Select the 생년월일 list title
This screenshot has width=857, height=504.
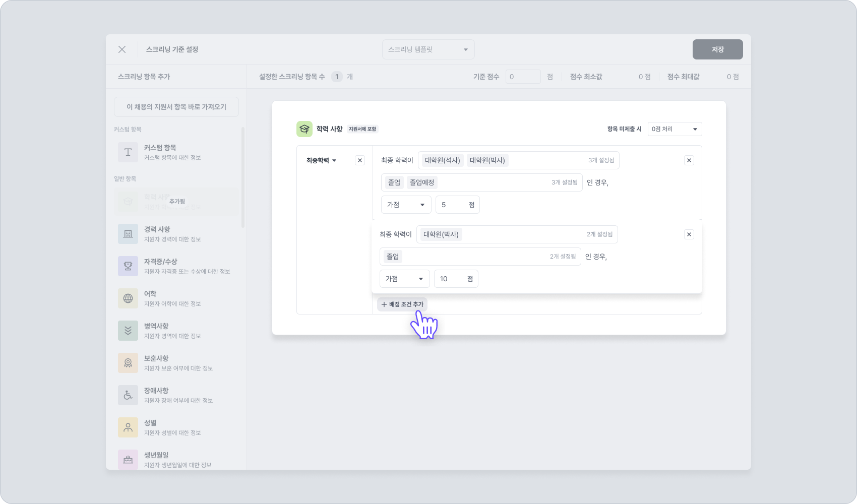[x=156, y=455]
